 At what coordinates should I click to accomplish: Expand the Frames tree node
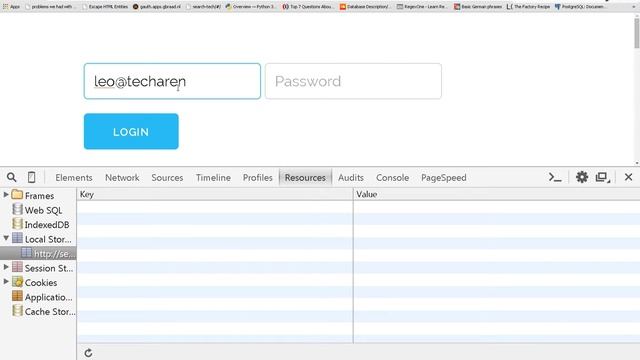(x=6, y=195)
